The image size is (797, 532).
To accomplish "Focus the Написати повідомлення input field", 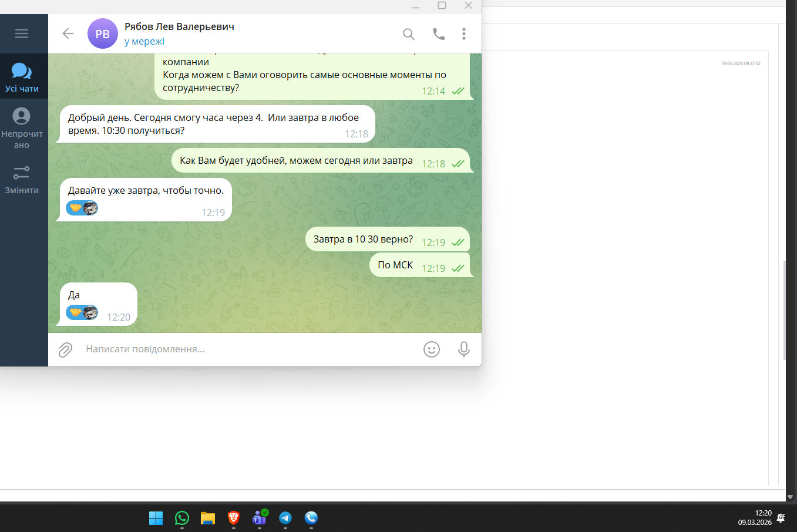I will coord(250,349).
